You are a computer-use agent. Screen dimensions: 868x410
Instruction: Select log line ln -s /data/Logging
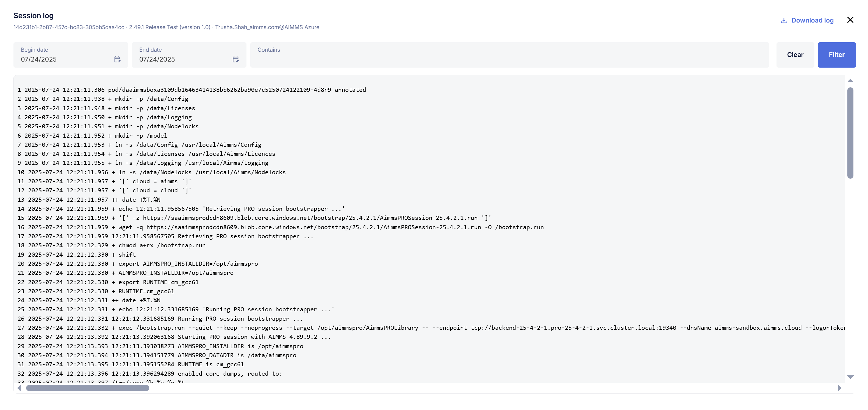coord(143,163)
